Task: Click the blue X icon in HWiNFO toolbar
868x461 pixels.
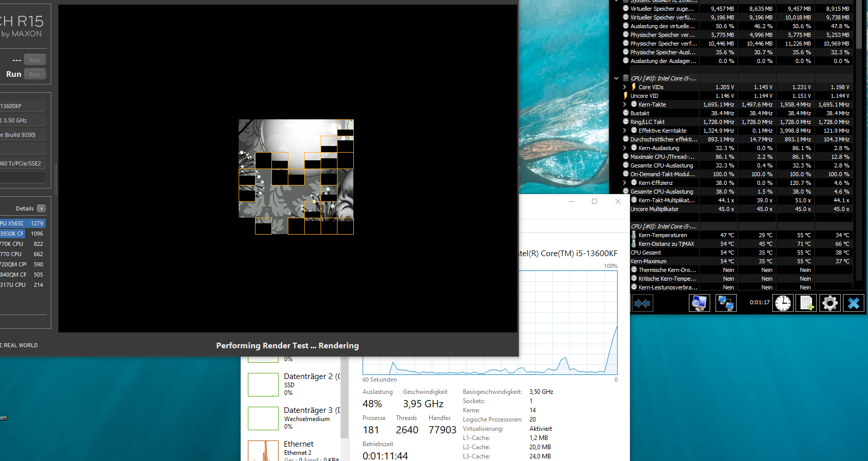Action: [x=854, y=303]
